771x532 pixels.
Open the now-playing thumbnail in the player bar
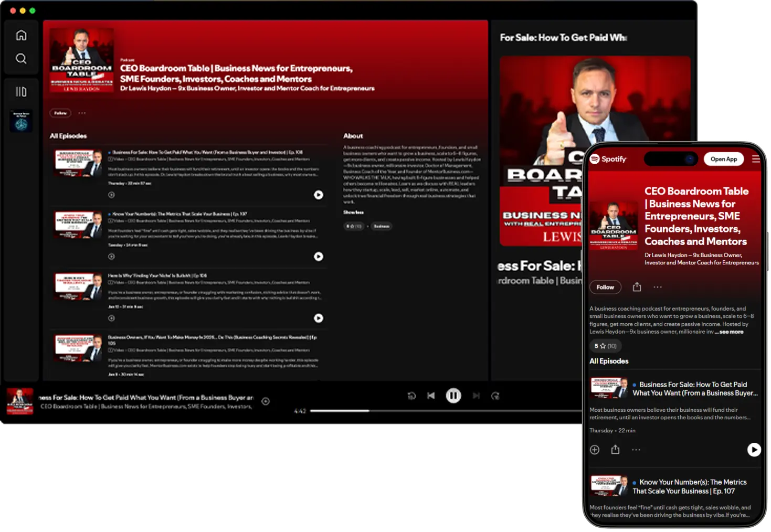coord(20,401)
